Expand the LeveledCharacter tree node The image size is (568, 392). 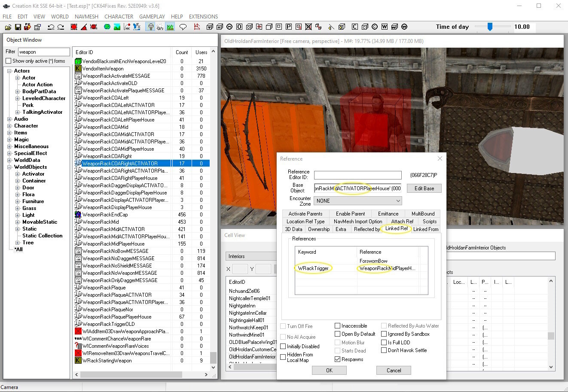[18, 98]
